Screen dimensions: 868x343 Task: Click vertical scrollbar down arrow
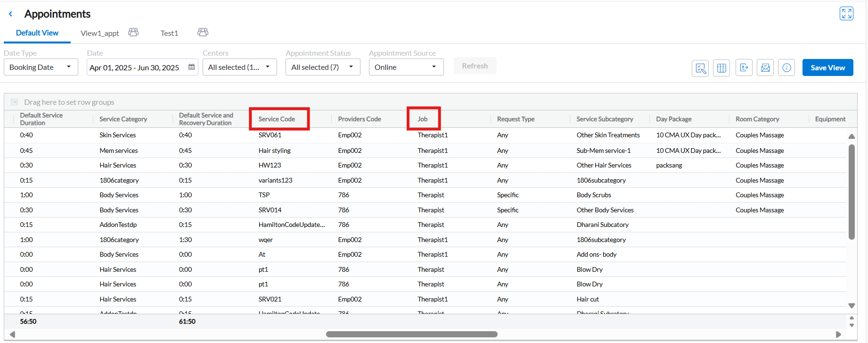852,306
